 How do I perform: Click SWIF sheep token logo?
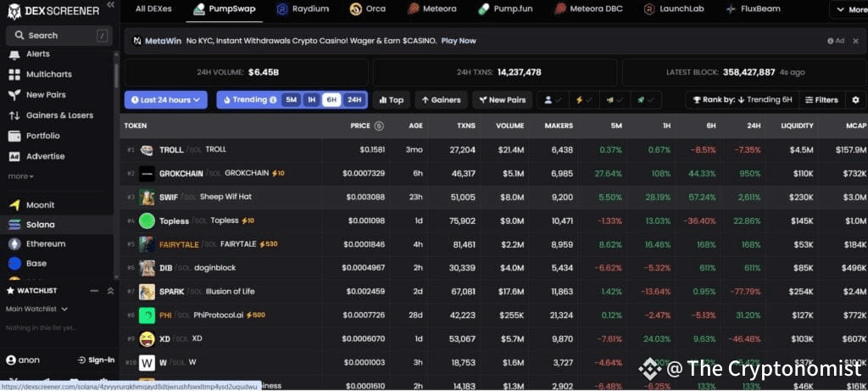pyautogui.click(x=147, y=197)
